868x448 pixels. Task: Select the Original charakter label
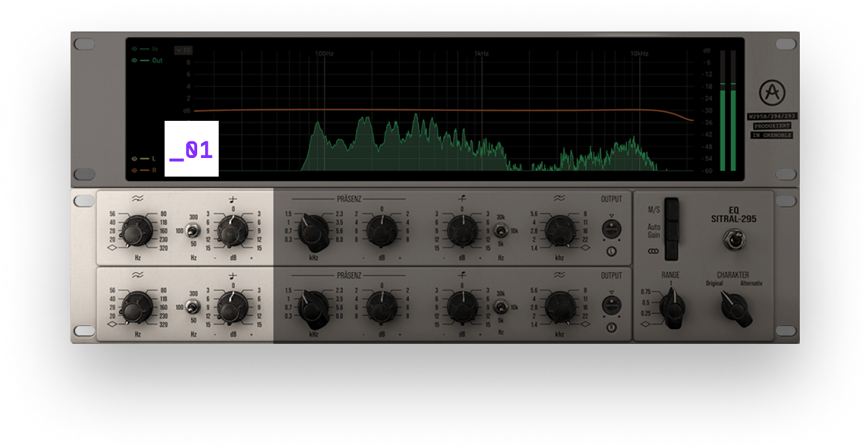[714, 283]
